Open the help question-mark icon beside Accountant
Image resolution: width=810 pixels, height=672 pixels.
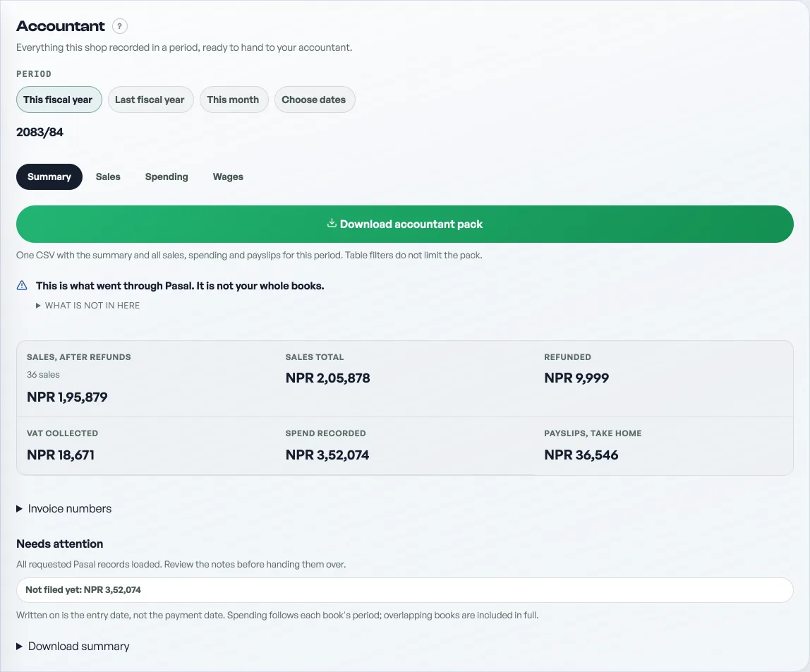pos(119,26)
